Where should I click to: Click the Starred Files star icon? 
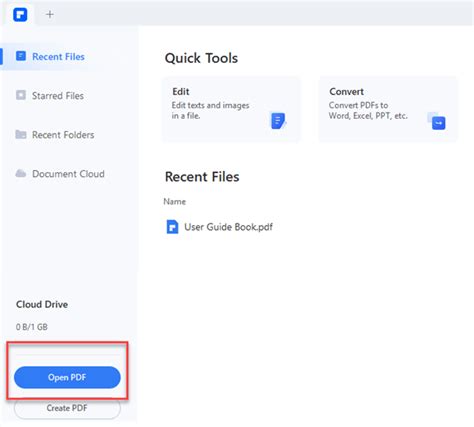pos(21,95)
